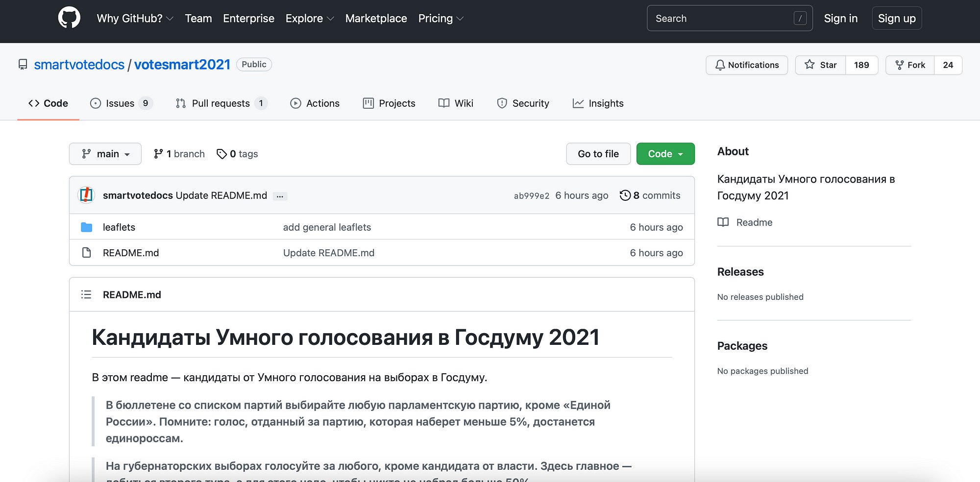The image size is (980, 482).
Task: Switch to the Security tab
Action: pyautogui.click(x=523, y=103)
